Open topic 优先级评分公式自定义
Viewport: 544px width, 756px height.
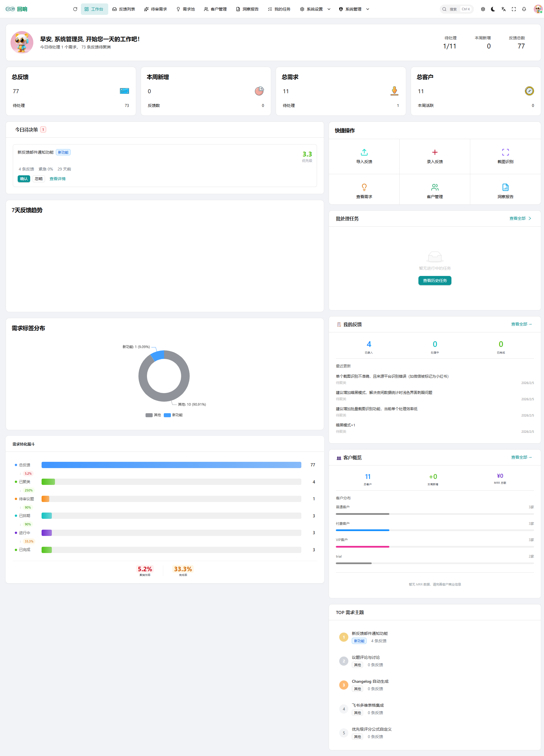pyautogui.click(x=372, y=729)
